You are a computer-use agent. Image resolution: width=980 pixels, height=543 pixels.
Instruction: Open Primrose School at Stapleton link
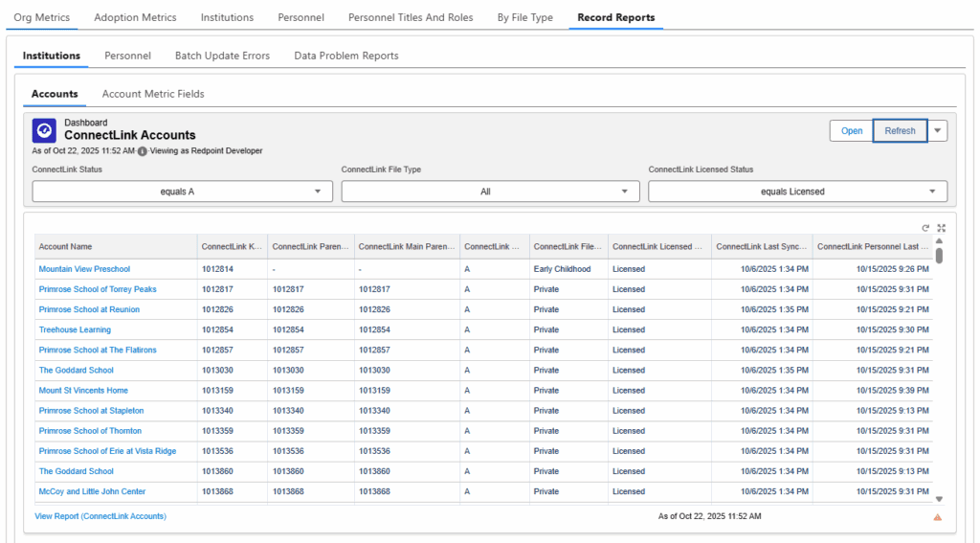click(x=91, y=411)
